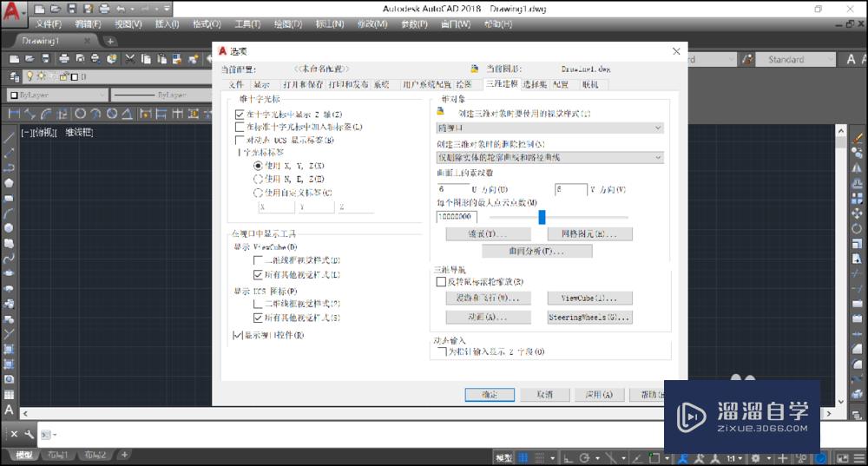Select Use N, E, Z radio button
Viewport: 868px width, 466px height.
[x=258, y=179]
